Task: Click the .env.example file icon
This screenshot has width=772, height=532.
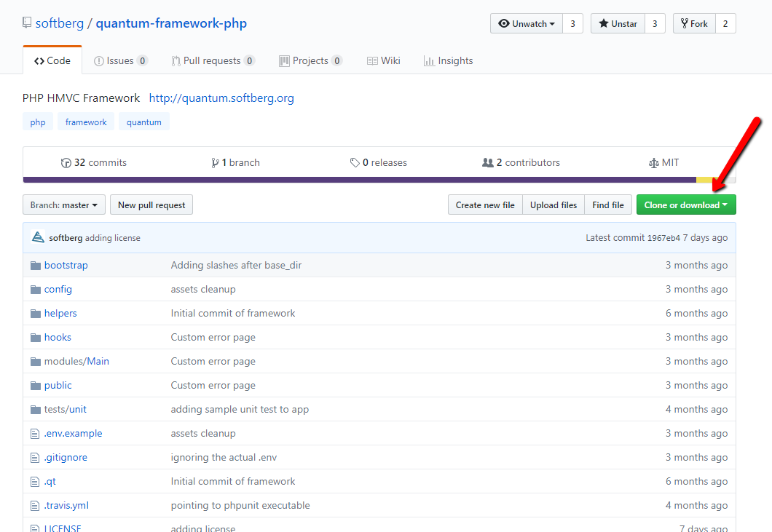Action: point(35,434)
